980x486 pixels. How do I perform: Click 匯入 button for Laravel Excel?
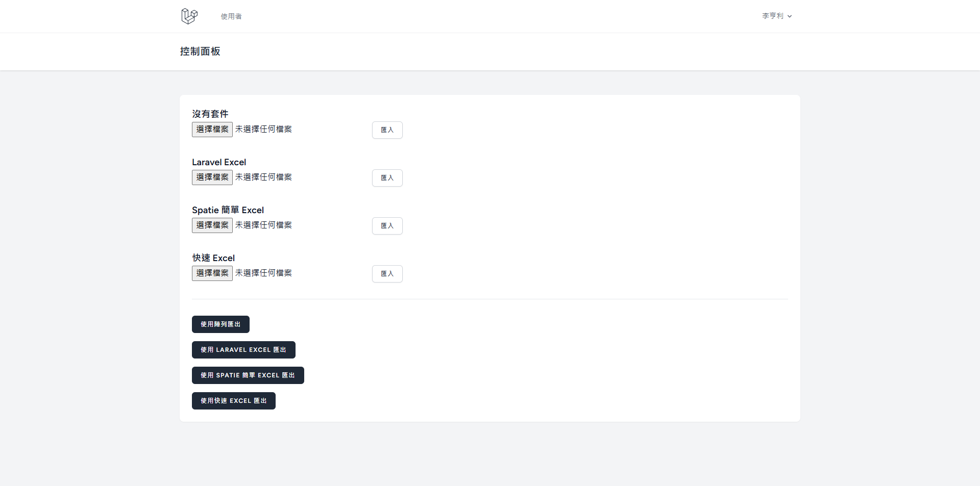(387, 178)
